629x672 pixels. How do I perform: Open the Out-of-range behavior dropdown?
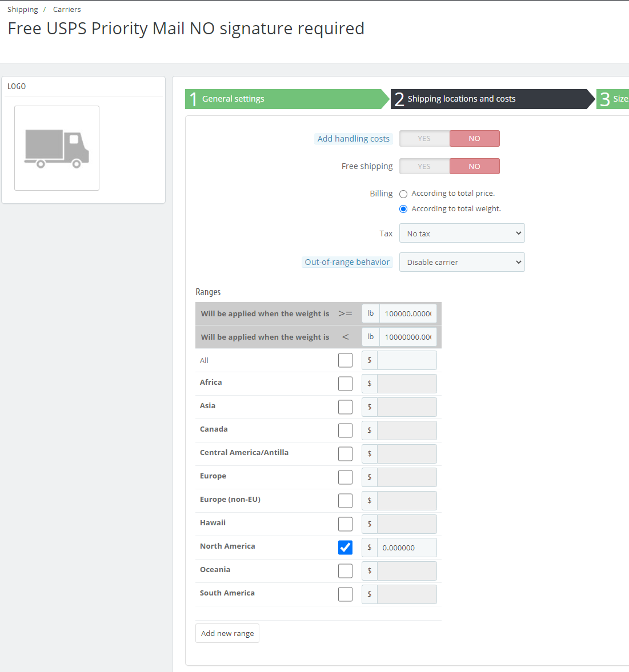462,262
